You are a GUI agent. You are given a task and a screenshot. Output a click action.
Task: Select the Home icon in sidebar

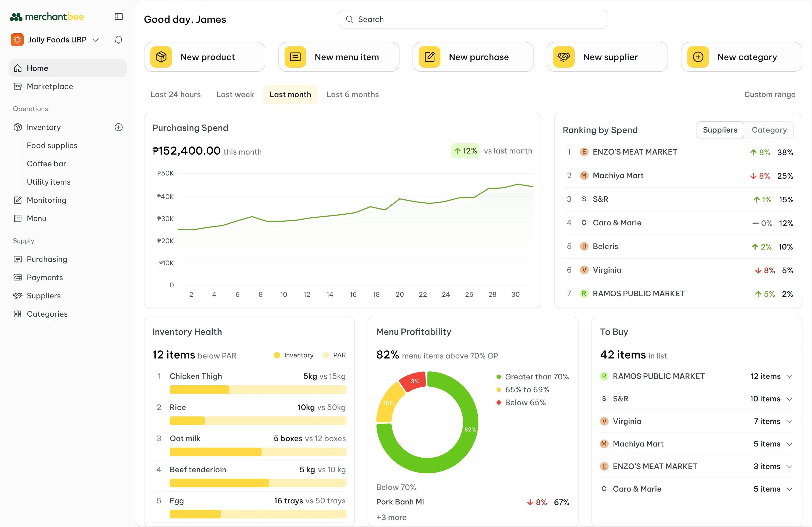[x=18, y=68]
